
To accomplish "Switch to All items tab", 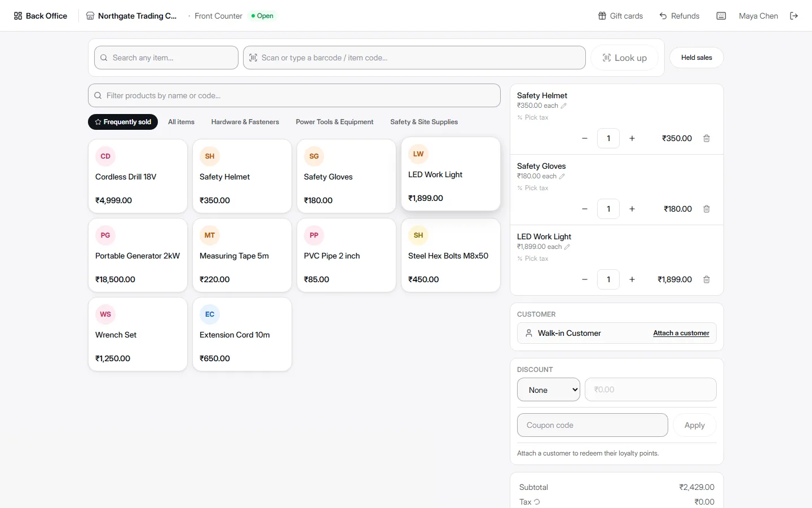I will [x=181, y=122].
